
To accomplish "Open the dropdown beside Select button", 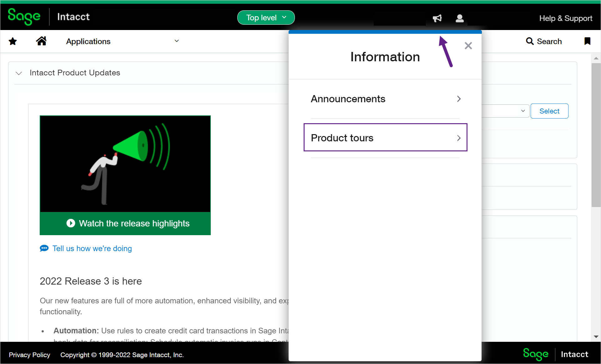I will tap(523, 111).
